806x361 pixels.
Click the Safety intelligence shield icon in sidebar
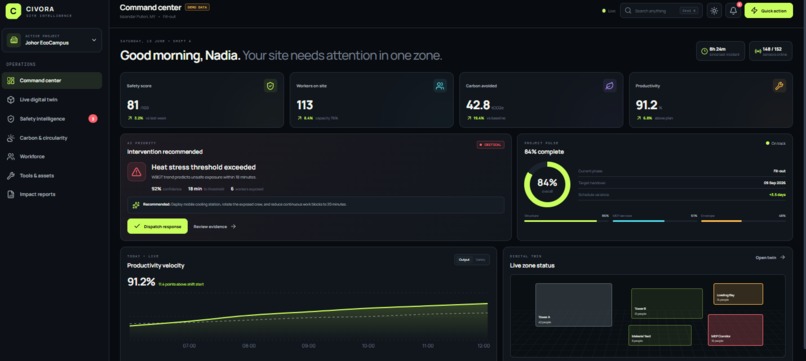(11, 119)
